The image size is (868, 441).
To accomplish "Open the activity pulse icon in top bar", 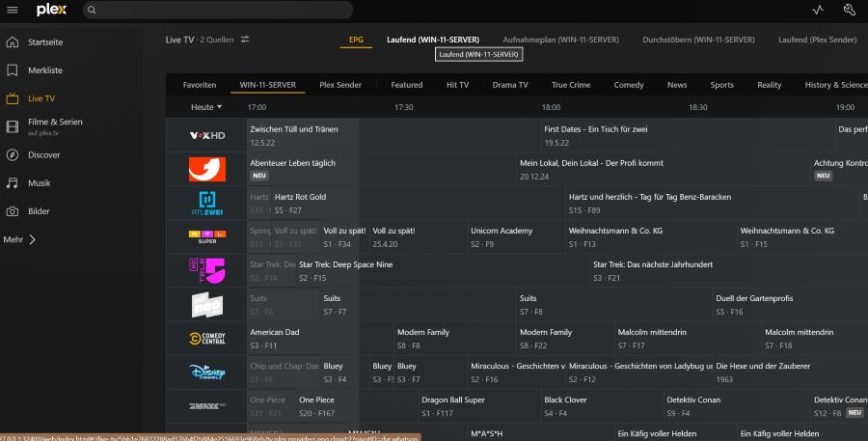I will point(818,11).
